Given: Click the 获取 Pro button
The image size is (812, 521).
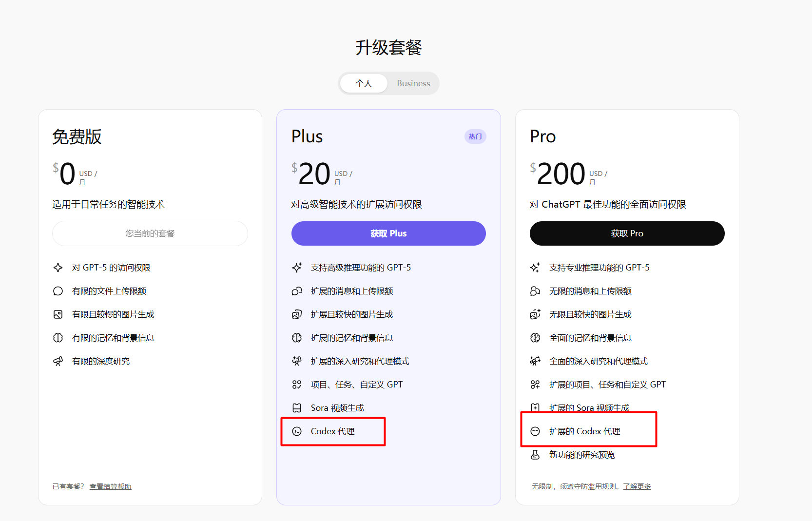Looking at the screenshot, I should (627, 233).
